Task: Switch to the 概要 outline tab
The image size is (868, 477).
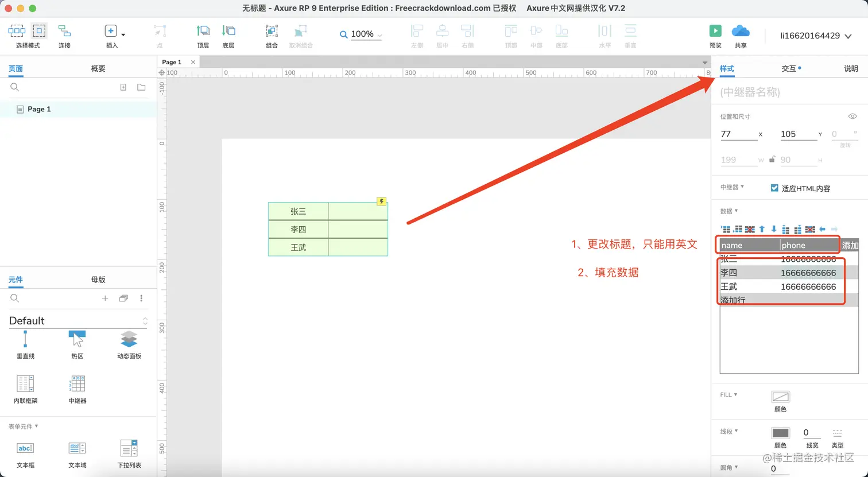Action: 98,68
